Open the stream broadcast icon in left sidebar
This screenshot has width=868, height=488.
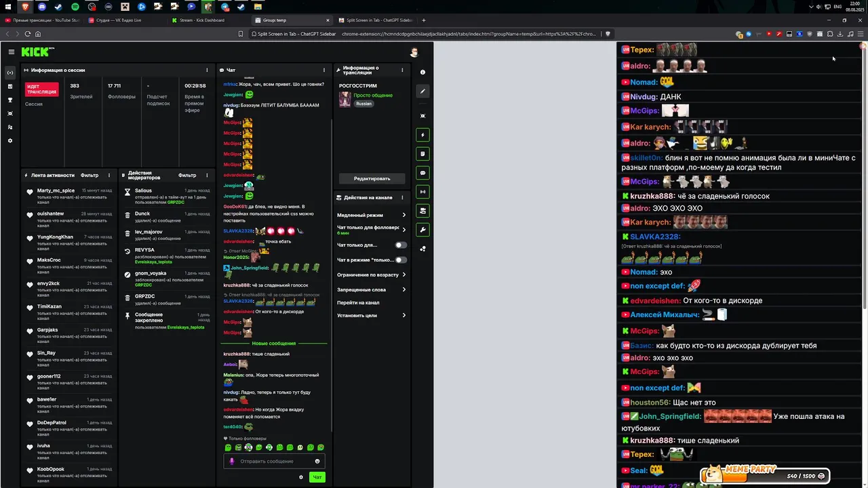point(10,73)
